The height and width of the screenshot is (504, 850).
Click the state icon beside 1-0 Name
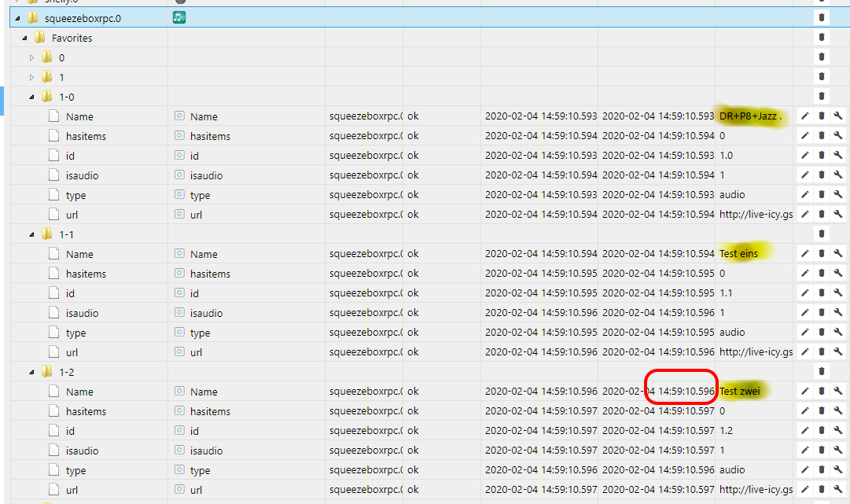pyautogui.click(x=179, y=116)
